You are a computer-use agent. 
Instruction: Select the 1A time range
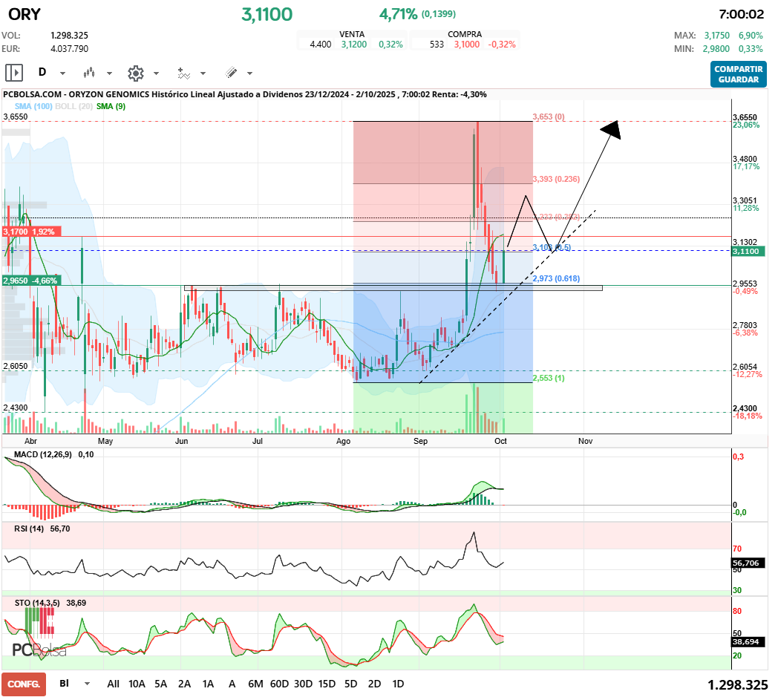point(208,684)
